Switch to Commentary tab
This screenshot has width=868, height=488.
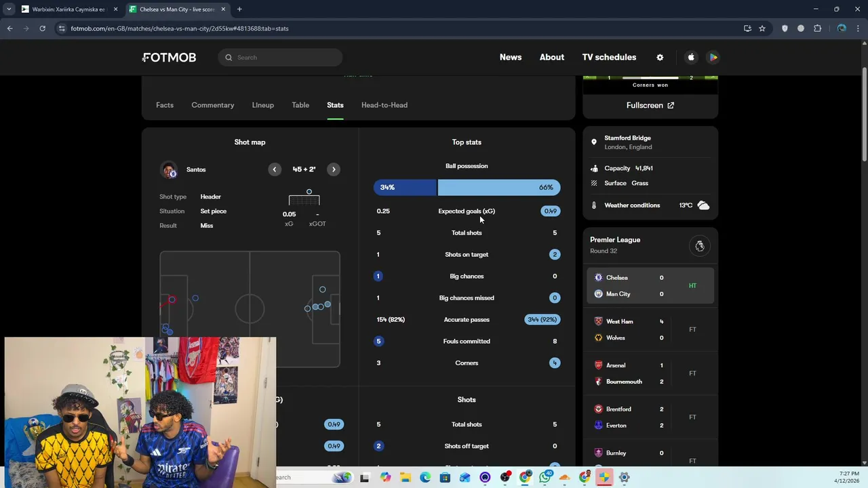213,105
